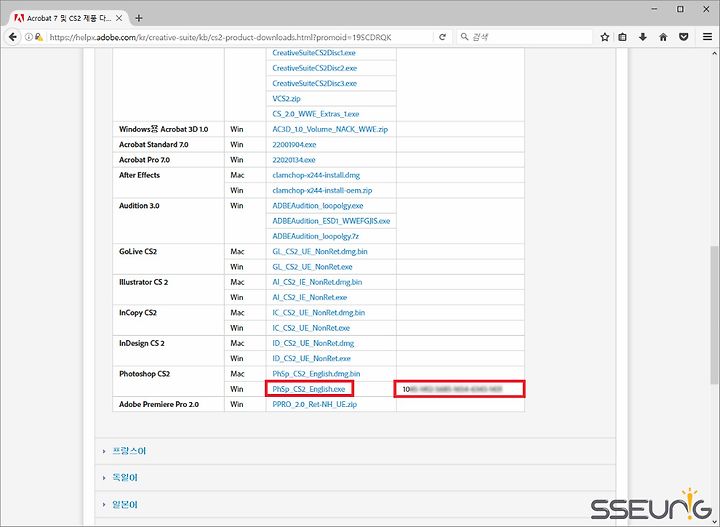The image size is (720, 527).
Task: Download clamchop-x244-install-oem.zip
Action: tap(322, 190)
